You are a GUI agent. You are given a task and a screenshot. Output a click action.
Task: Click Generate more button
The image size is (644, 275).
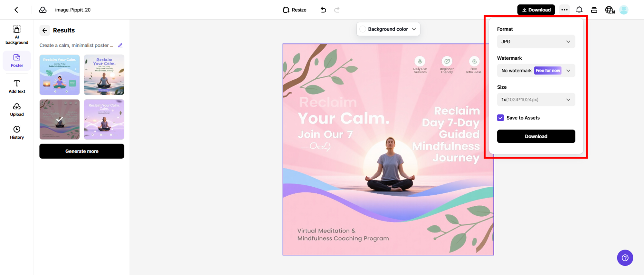82,151
